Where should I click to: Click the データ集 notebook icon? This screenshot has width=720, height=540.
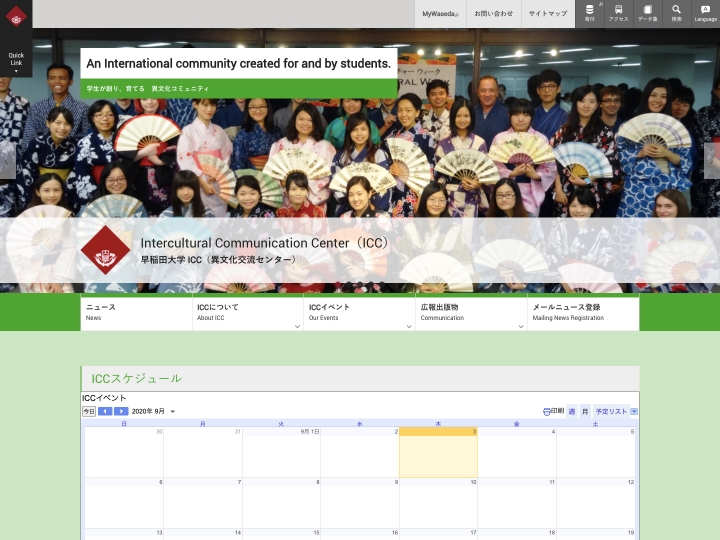[x=647, y=13]
